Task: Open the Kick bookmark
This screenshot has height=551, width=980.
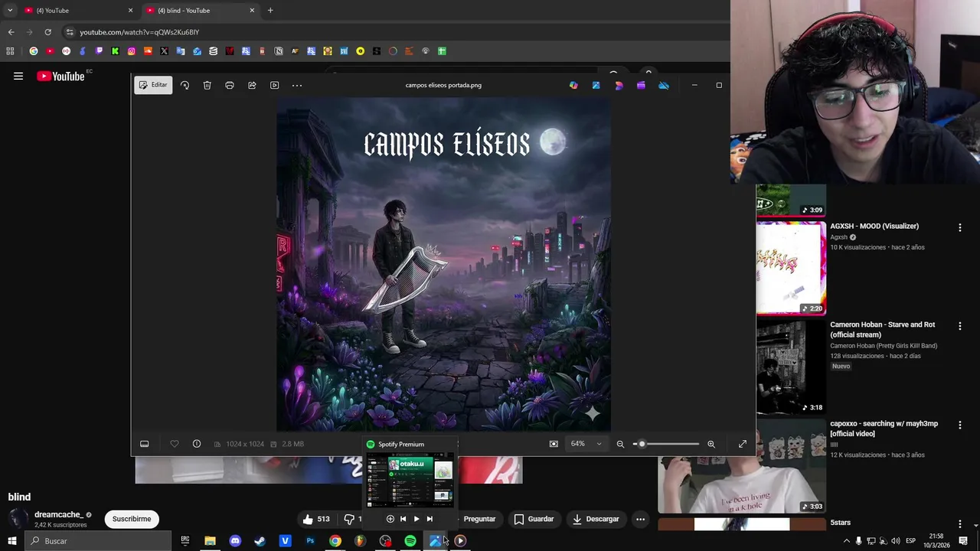Action: 115,51
